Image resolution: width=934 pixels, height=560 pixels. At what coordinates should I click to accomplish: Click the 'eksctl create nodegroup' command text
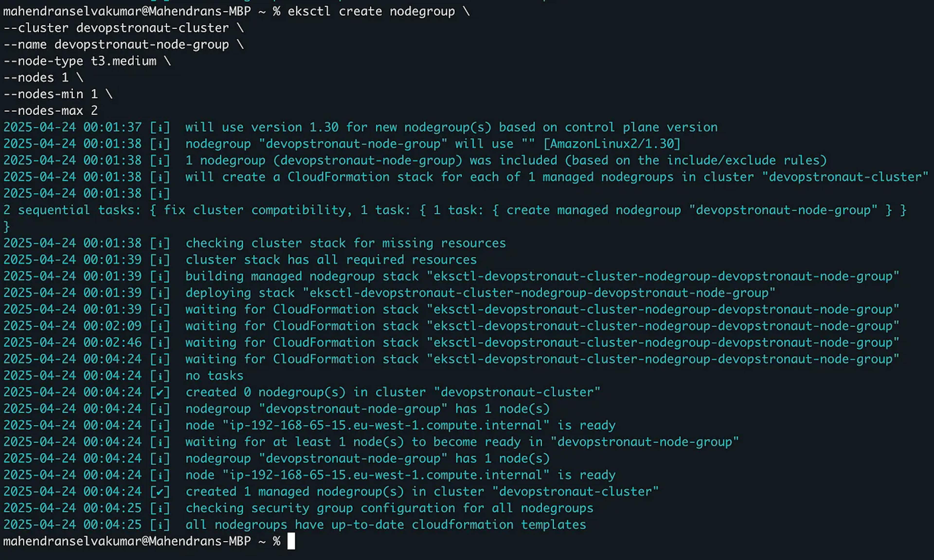pos(371,11)
